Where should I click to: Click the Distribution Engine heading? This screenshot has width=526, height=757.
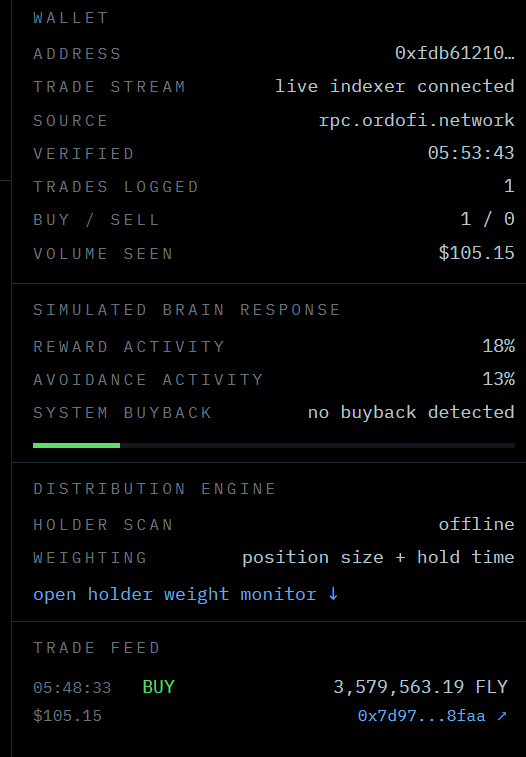154,489
